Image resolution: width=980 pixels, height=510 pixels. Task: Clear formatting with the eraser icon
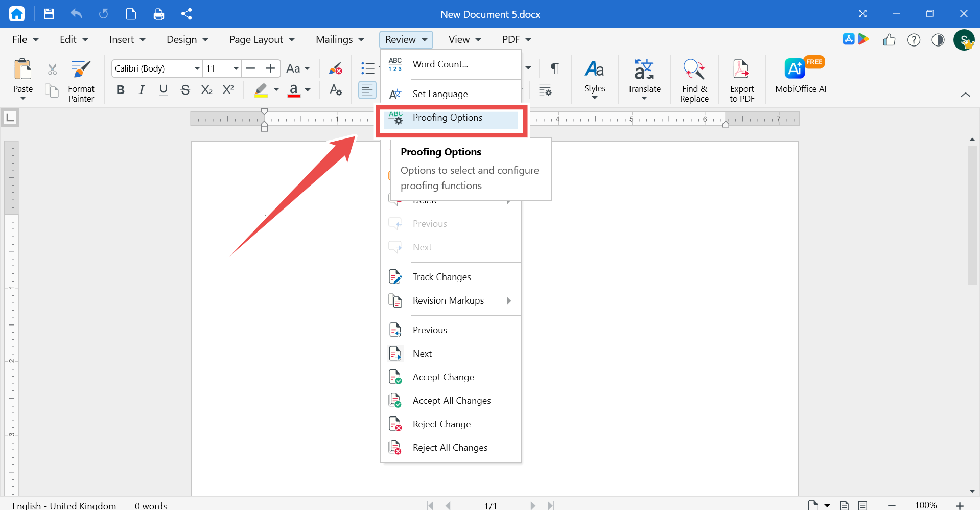click(x=336, y=68)
